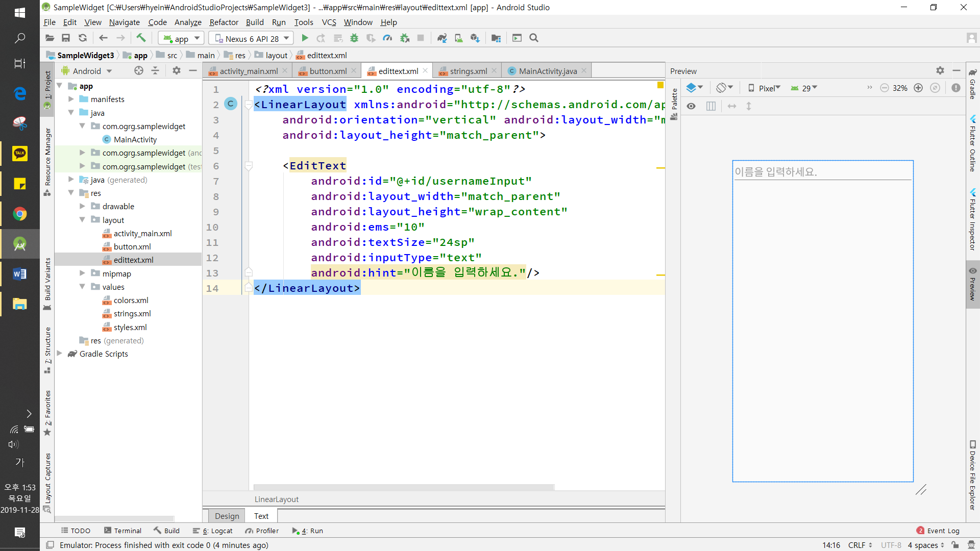Toggle the preview view options eye icon
The height and width of the screenshot is (551, 980).
point(691,106)
